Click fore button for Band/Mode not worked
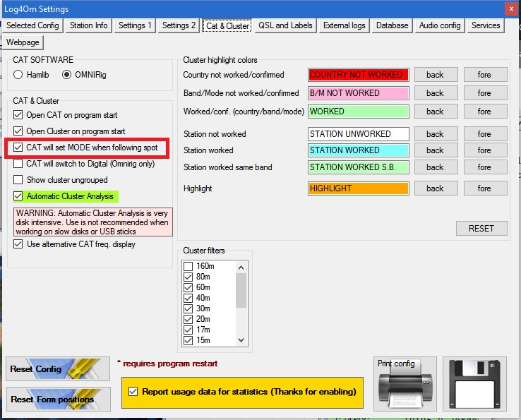Image resolution: width=521 pixels, height=420 pixels. click(486, 93)
